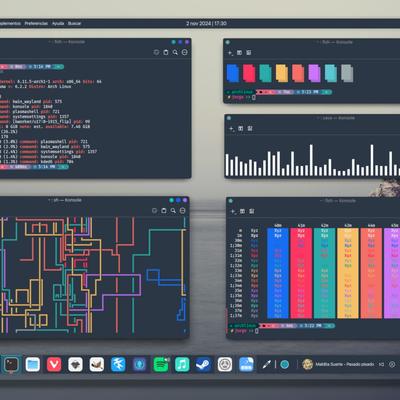The width and height of the screenshot is (400, 400).
Task: Split view left/right in bottom-right color-table Konsole
Action: pyautogui.click(x=242, y=211)
